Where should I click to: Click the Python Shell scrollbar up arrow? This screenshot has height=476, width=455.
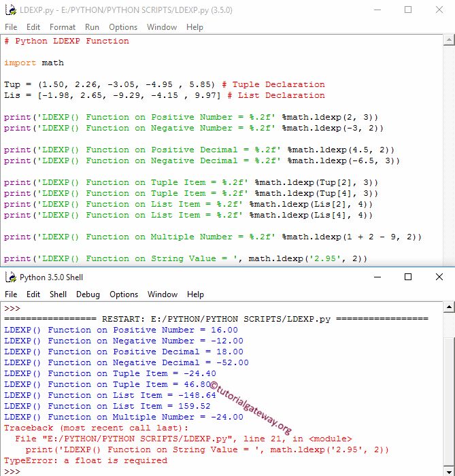(449, 307)
